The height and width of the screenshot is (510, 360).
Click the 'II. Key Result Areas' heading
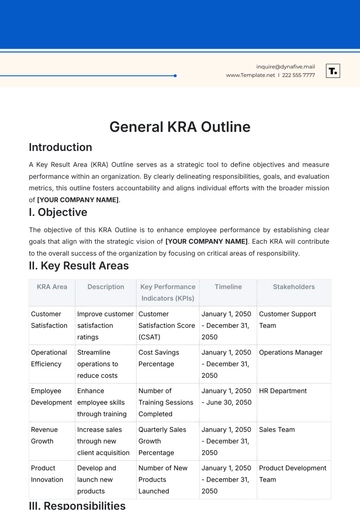[79, 266]
